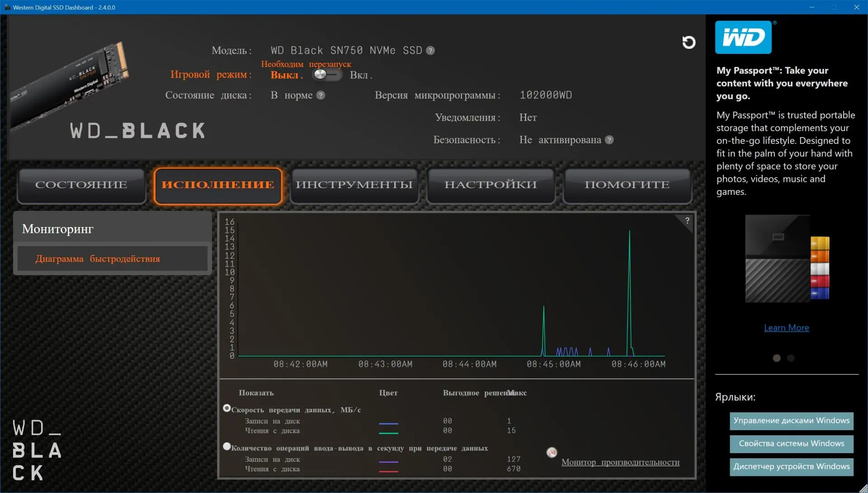The image size is (868, 493).
Task: Open Свойства системы Windows shortcut
Action: pyautogui.click(x=792, y=444)
